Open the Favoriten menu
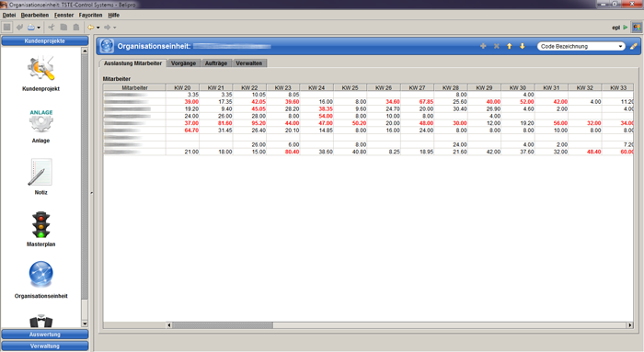Viewport: 644px width, 352px height. click(90, 16)
